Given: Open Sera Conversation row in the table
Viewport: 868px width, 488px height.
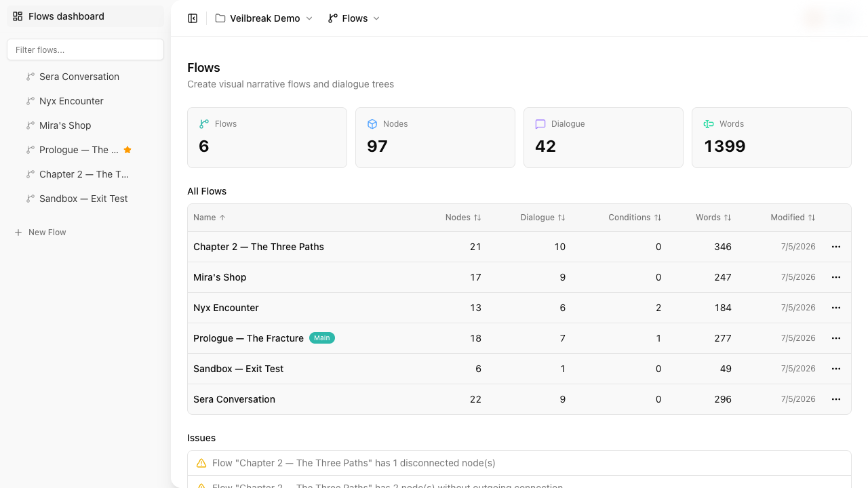Looking at the screenshot, I should tap(519, 399).
